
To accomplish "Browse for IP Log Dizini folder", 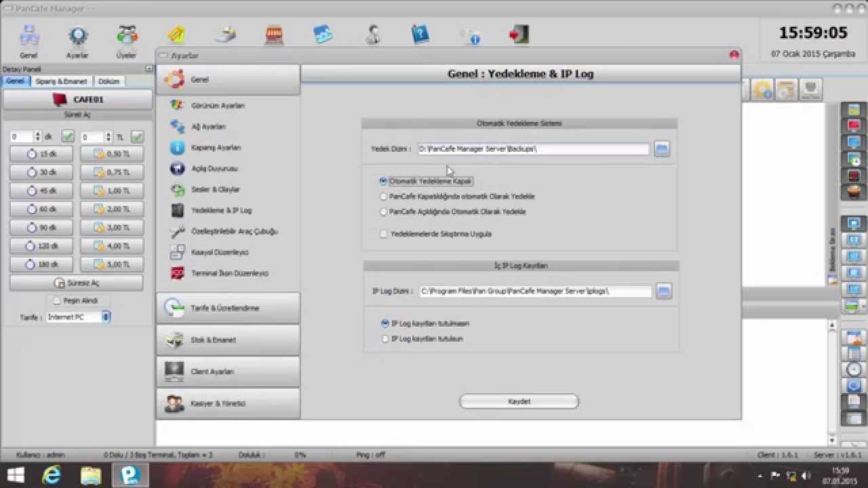I will coord(664,291).
